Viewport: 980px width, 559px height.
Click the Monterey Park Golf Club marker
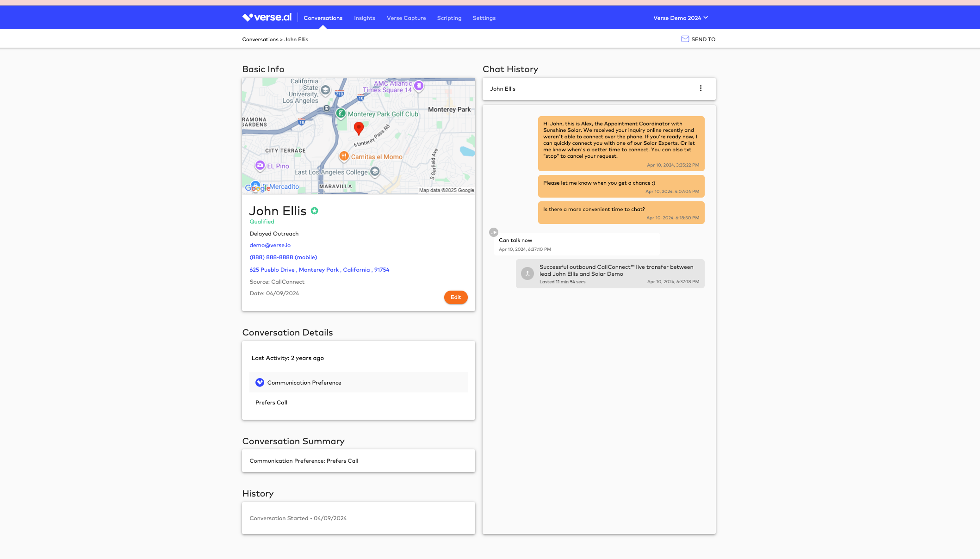[341, 113]
